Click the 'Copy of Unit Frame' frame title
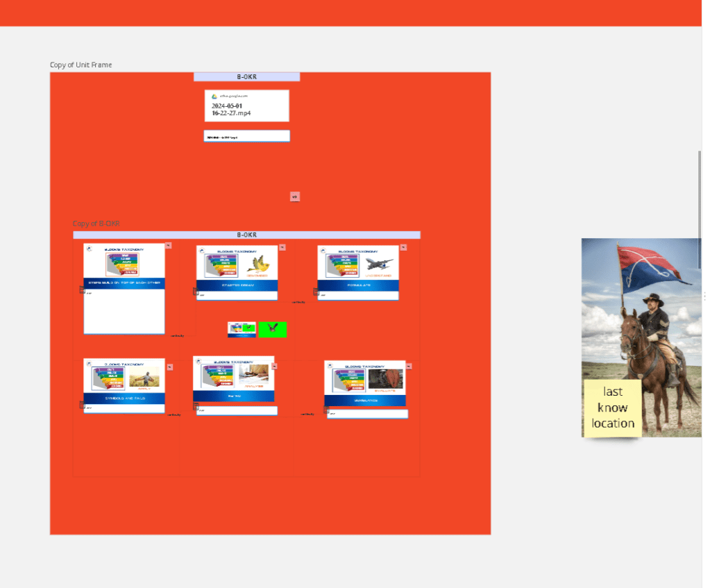710x588 pixels. 81,65
